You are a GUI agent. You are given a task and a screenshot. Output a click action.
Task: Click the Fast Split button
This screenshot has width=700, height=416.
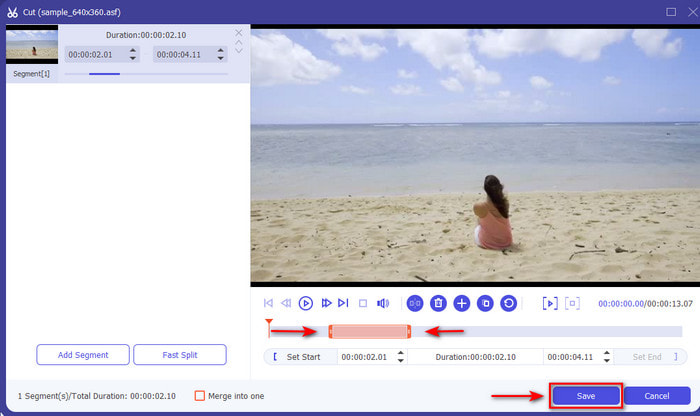pyautogui.click(x=180, y=355)
